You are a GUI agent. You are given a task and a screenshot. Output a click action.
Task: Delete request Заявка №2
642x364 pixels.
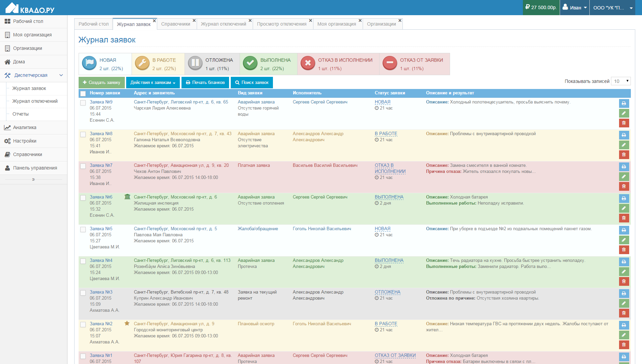(624, 345)
